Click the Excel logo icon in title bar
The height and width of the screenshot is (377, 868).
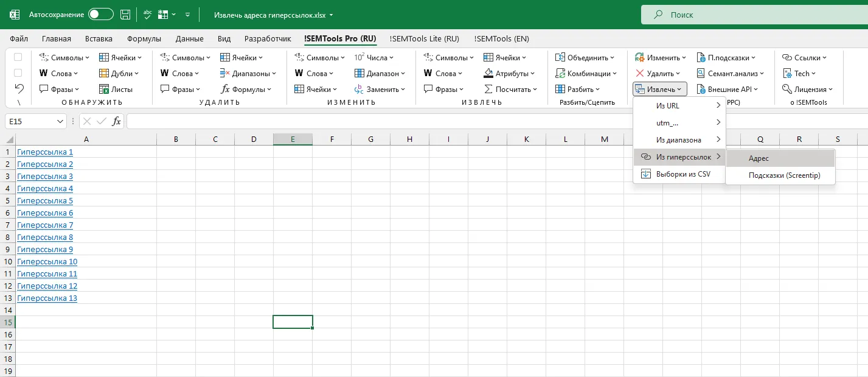(x=15, y=14)
